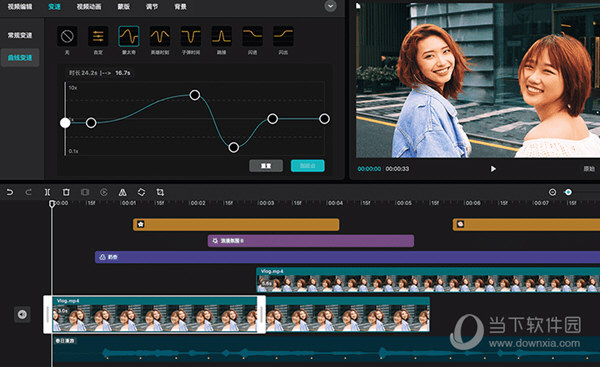
Task: Select the 蒙太奇 montage speed curve preset
Action: coord(129,36)
